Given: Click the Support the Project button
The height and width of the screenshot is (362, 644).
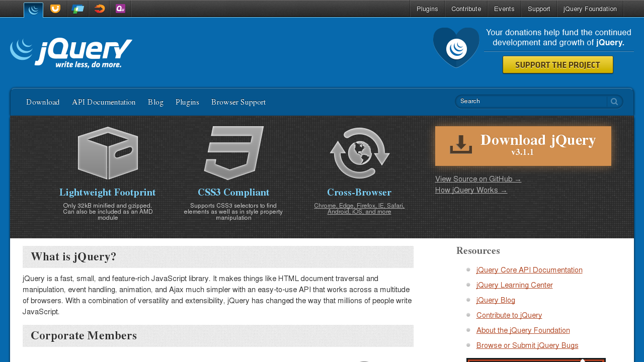Looking at the screenshot, I should [558, 65].
